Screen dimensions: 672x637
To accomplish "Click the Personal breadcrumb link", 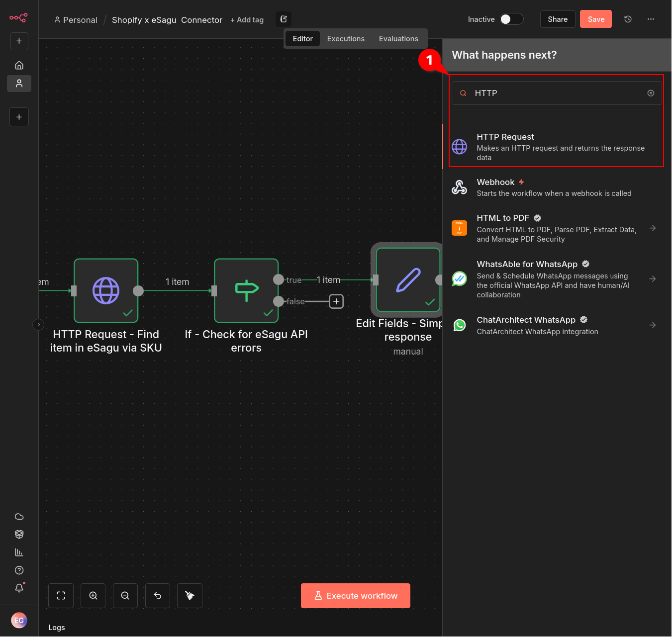I will coord(76,20).
